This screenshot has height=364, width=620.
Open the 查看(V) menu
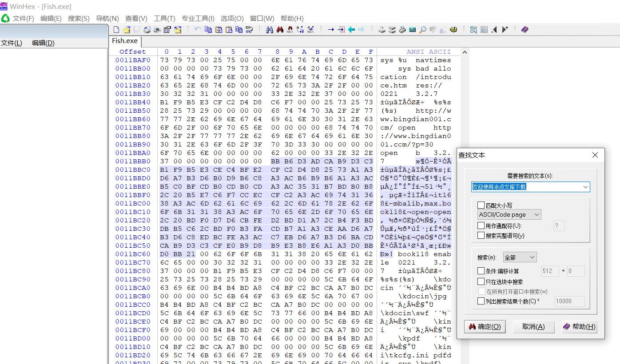(136, 18)
